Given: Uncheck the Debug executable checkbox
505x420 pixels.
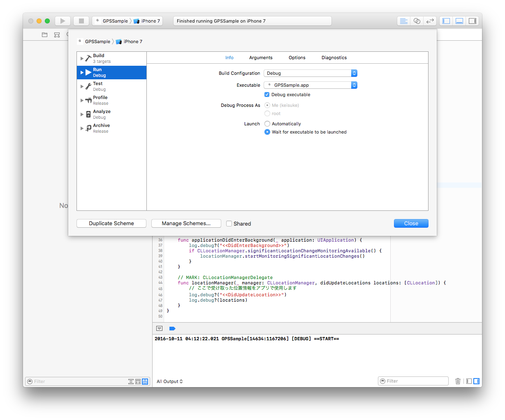Looking at the screenshot, I should pos(267,94).
